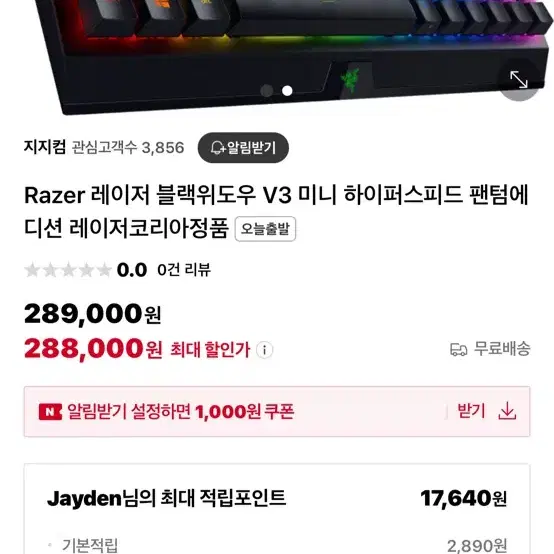Tap the 알림받기 notification button

coord(243,148)
